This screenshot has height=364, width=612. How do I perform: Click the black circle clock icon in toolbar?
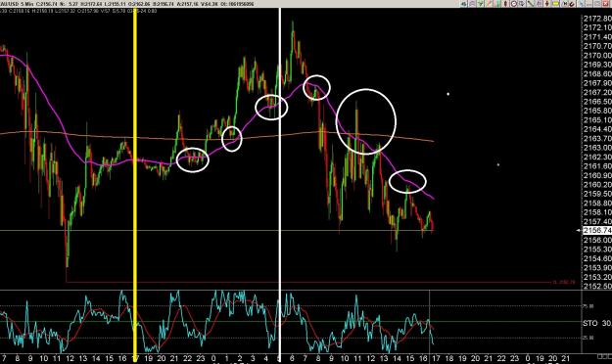[514, 4]
